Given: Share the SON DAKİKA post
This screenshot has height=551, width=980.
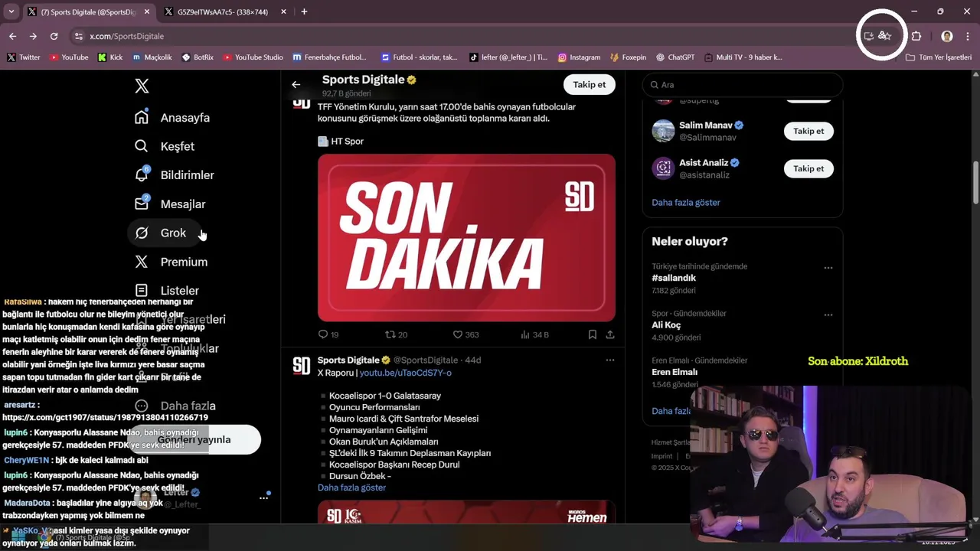Looking at the screenshot, I should pos(610,334).
